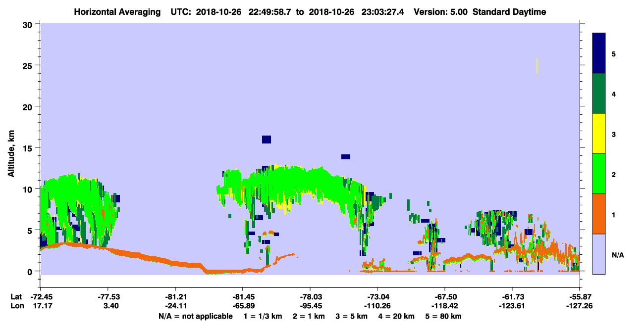The width and height of the screenshot is (644, 330).
Task: Click the latitude value -81.45
Action: [x=243, y=297]
